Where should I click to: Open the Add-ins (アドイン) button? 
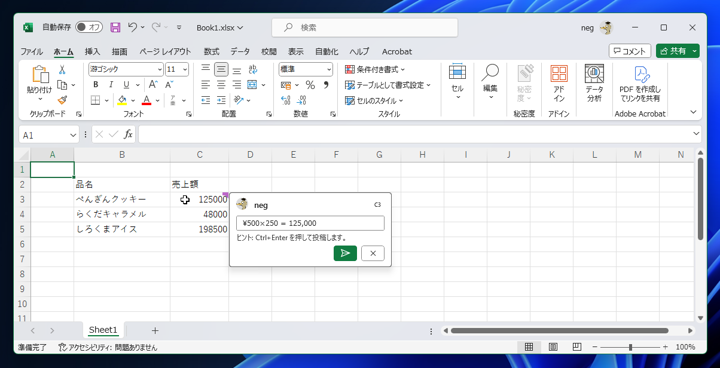559,84
